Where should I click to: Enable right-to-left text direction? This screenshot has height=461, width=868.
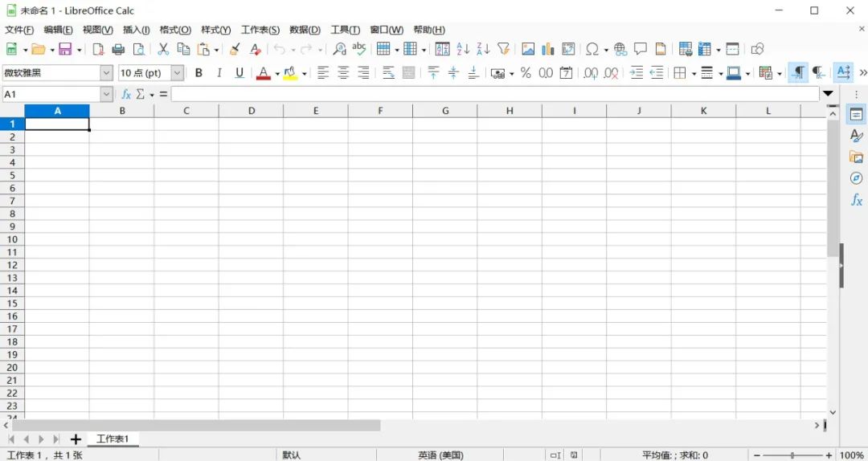click(818, 72)
